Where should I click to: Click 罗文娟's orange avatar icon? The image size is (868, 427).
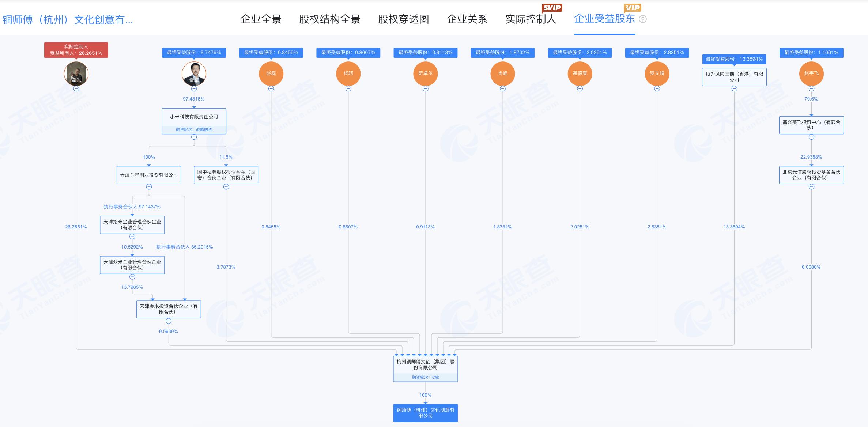pyautogui.click(x=657, y=73)
